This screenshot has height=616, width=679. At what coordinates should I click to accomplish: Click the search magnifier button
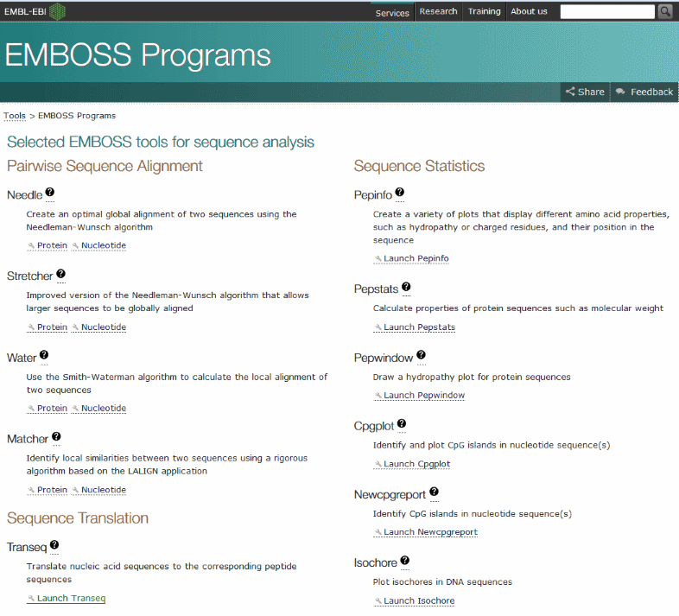click(x=664, y=11)
